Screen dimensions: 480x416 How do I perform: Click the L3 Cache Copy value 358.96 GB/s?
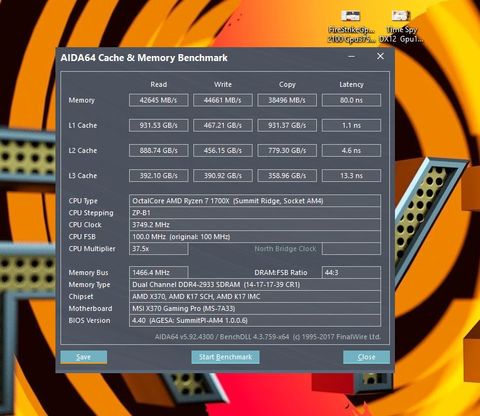tap(287, 175)
